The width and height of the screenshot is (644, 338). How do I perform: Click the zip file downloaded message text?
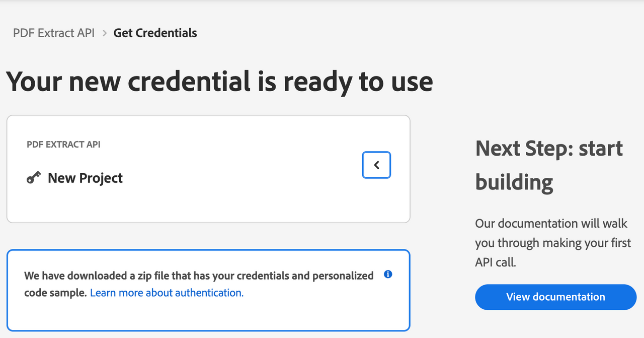(x=199, y=284)
